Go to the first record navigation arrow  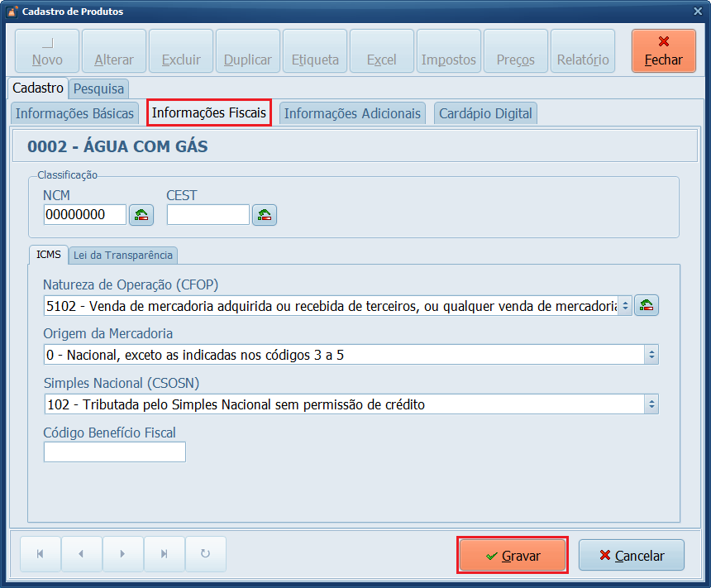coord(40,554)
